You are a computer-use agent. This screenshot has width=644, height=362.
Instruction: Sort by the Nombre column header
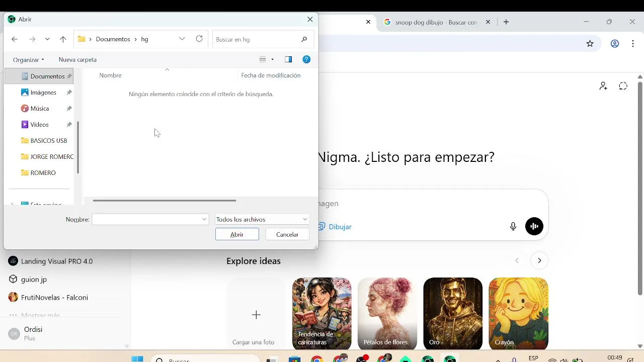(110, 75)
